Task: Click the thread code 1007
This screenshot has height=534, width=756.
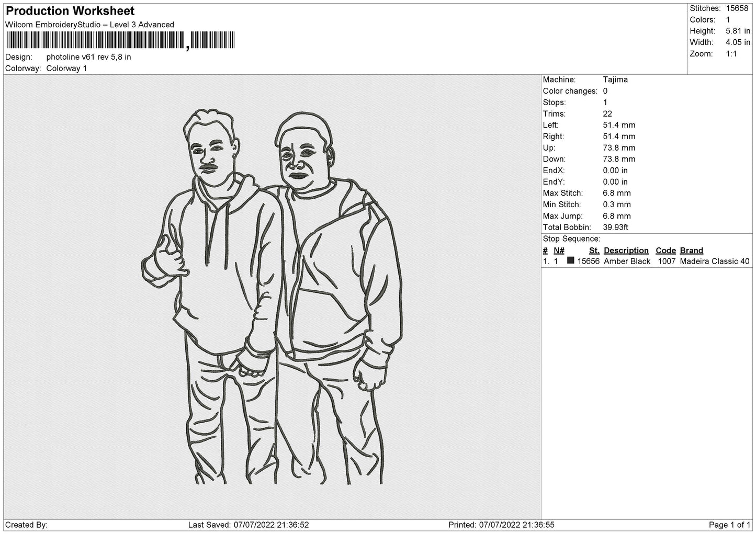Action: [667, 262]
